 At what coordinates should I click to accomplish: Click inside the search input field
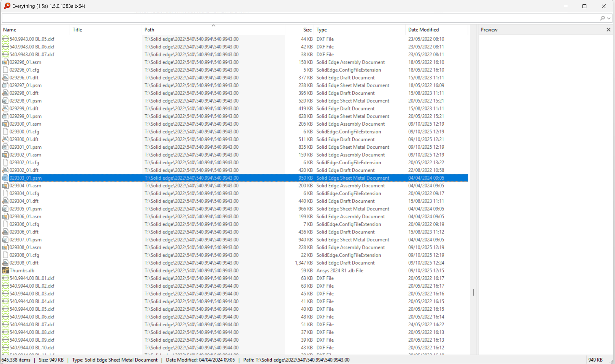tap(293, 18)
